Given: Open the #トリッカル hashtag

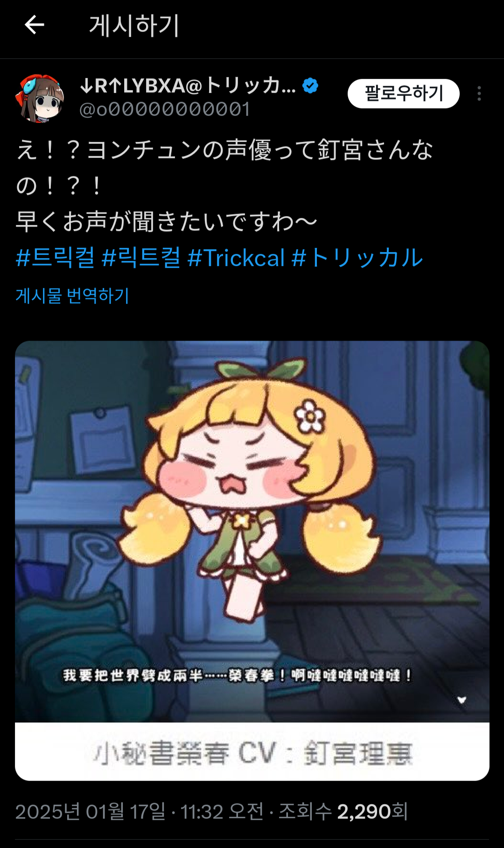Looking at the screenshot, I should [x=357, y=258].
